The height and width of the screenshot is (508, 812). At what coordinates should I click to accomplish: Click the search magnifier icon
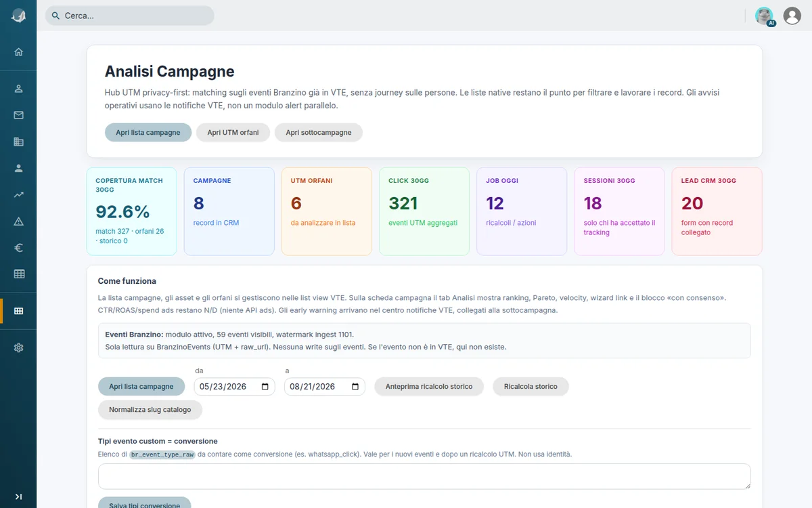(56, 16)
